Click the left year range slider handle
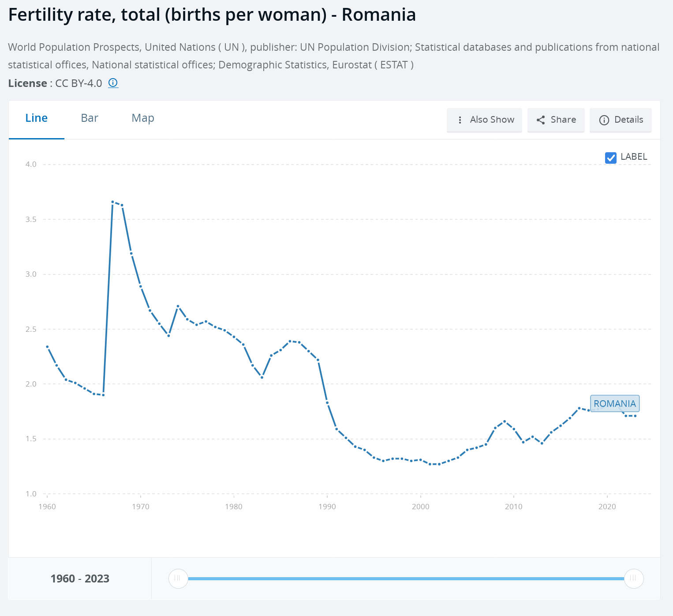Screen dimensions: 673x616 pos(178,578)
